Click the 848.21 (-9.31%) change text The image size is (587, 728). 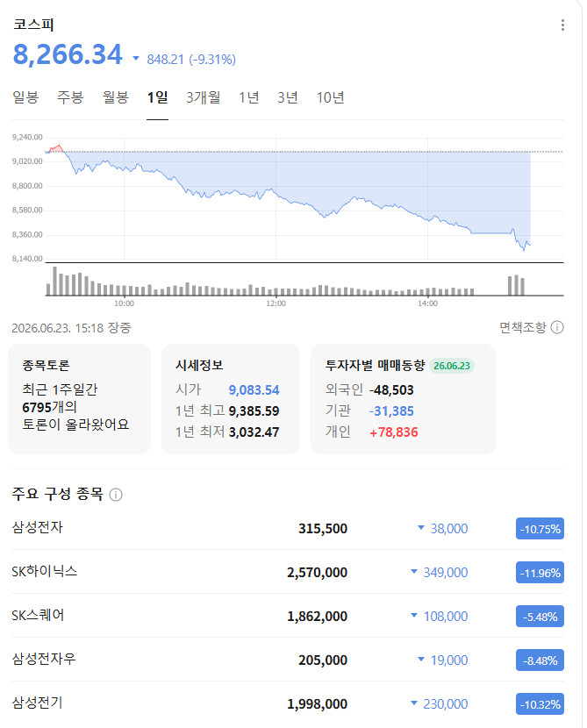[191, 60]
